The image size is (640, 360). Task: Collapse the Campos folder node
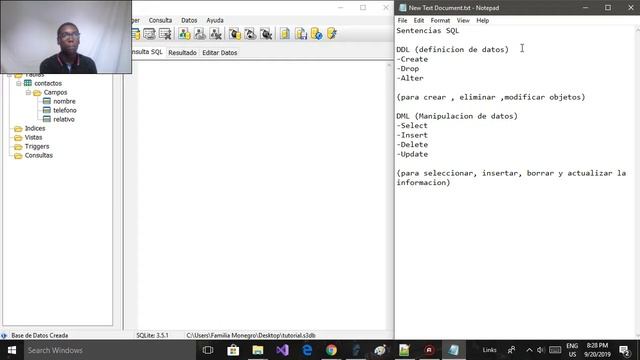28,93
